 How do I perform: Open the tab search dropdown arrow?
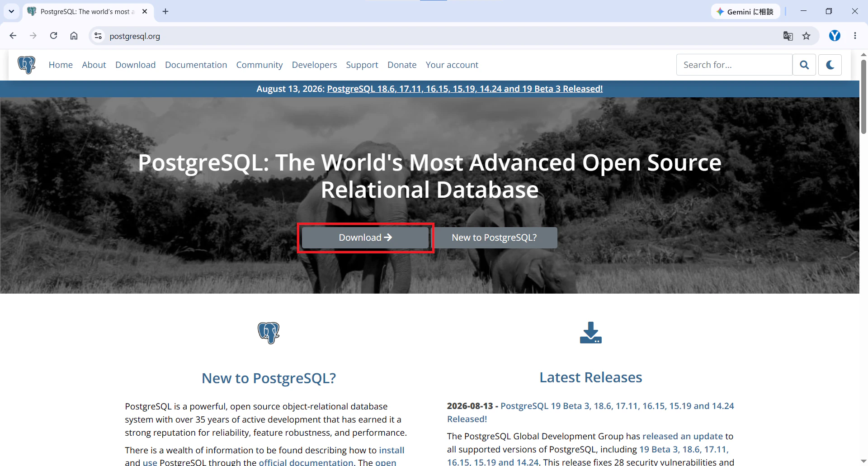click(x=11, y=11)
